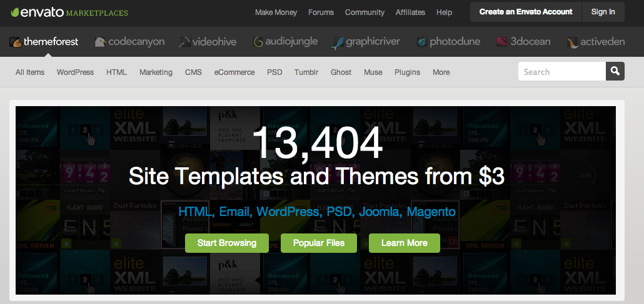Select the Muse category
The image size is (644, 304).
[373, 72]
